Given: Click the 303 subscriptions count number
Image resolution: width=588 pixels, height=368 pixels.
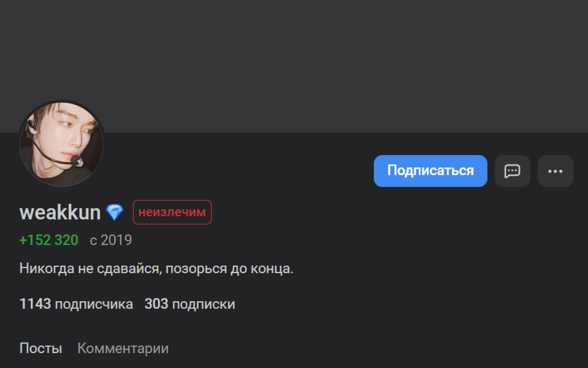Looking at the screenshot, I should [156, 304].
